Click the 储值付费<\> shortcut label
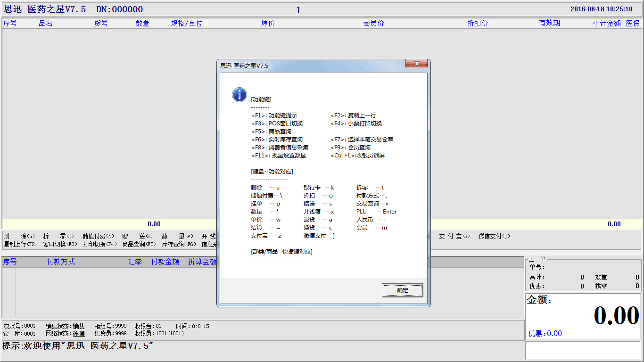Viewport: 644px width, 362px height. pos(99,236)
